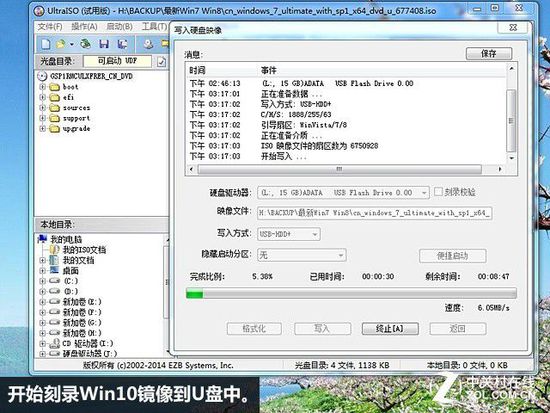This screenshot has height=413, width=550.
Task: Click the Make CD image icon
Action: point(148,44)
